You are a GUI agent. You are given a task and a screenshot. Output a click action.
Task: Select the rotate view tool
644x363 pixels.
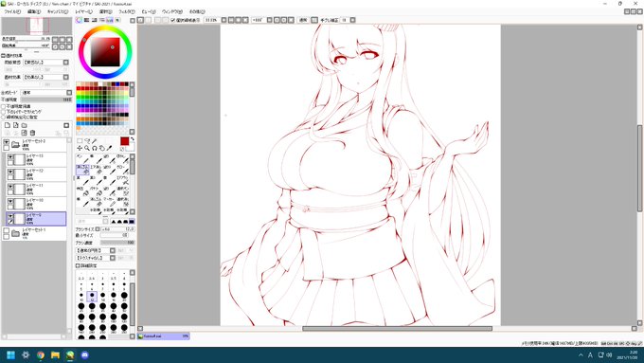coord(95,148)
